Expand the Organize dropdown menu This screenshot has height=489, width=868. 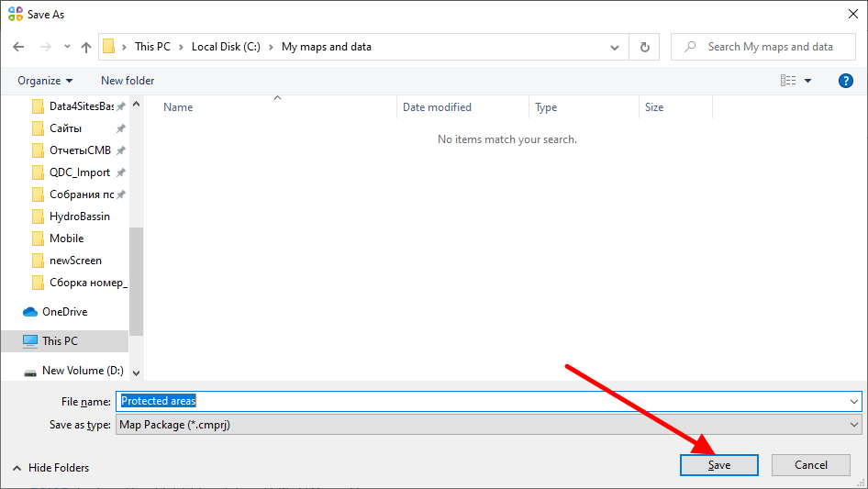point(45,81)
